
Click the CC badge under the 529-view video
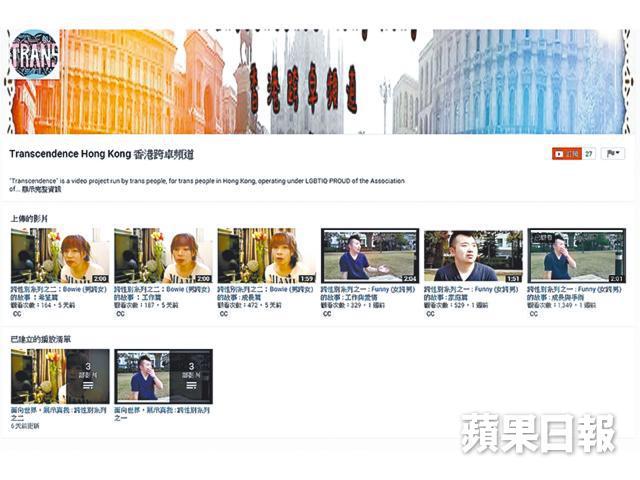coord(430,314)
